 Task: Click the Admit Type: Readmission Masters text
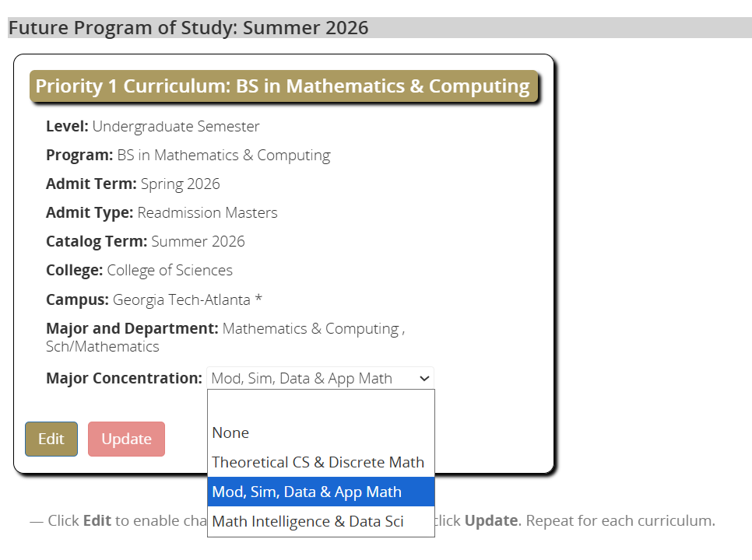pyautogui.click(x=162, y=212)
